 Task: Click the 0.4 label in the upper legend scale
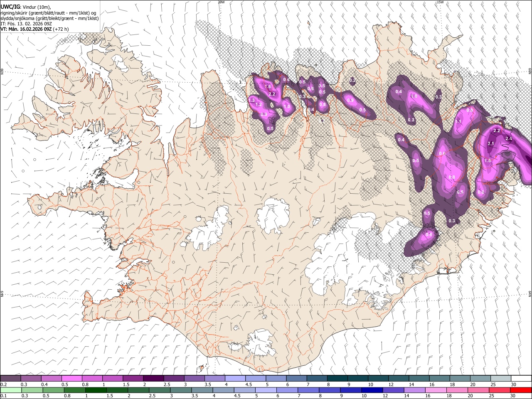[44, 384]
